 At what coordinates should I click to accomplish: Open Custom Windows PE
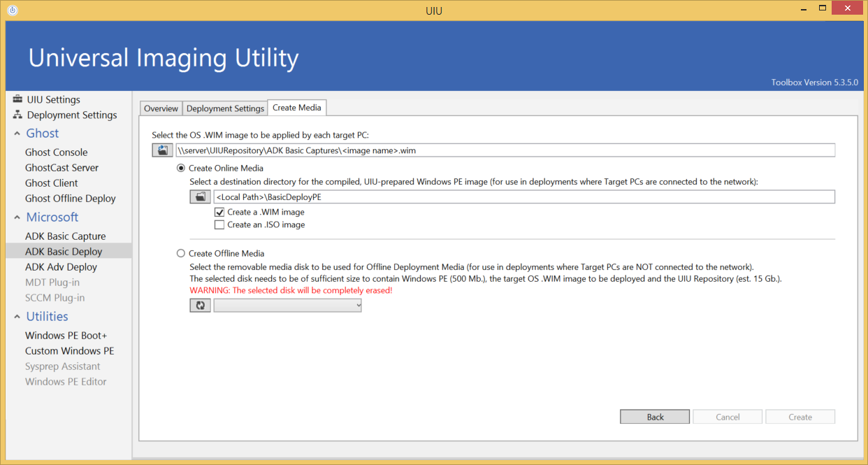[x=70, y=351]
